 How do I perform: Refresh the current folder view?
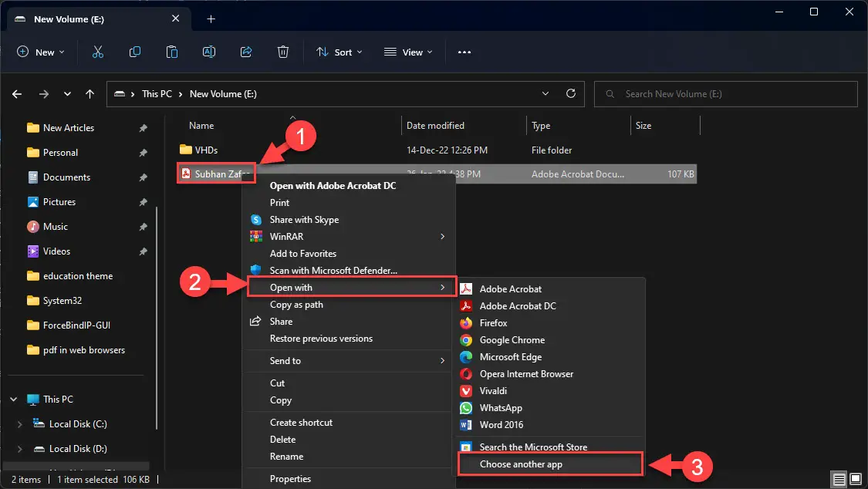click(x=571, y=93)
